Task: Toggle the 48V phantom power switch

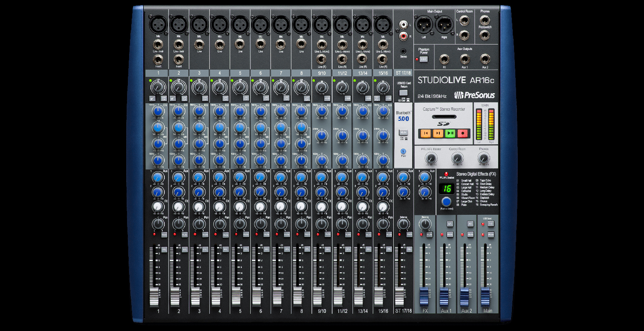Action: 423,59
